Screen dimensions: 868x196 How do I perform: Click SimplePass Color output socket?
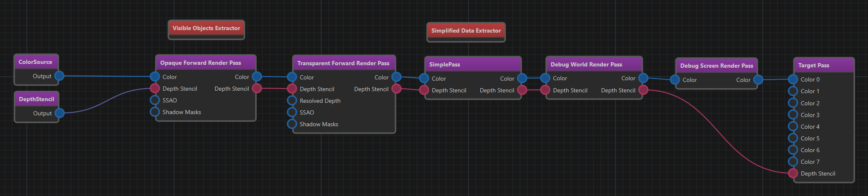[522, 79]
